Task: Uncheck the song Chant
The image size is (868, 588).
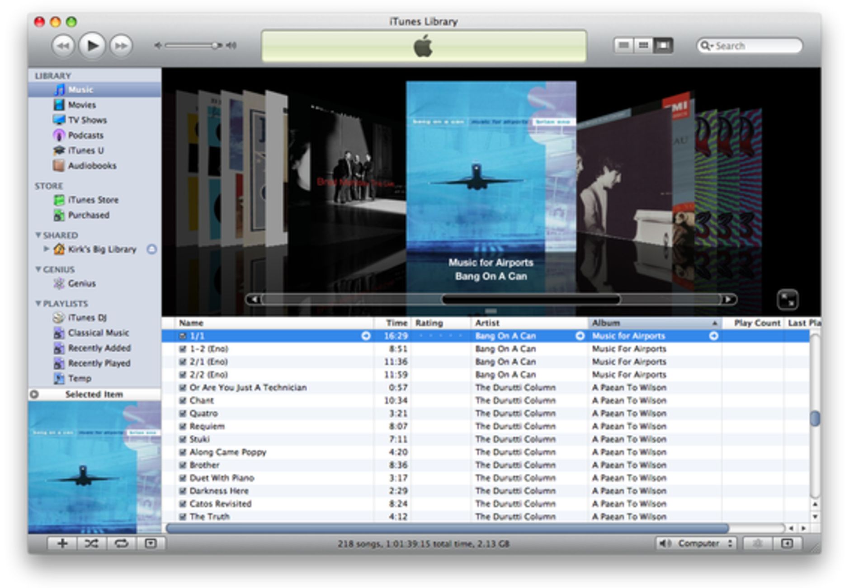Action: tap(182, 400)
